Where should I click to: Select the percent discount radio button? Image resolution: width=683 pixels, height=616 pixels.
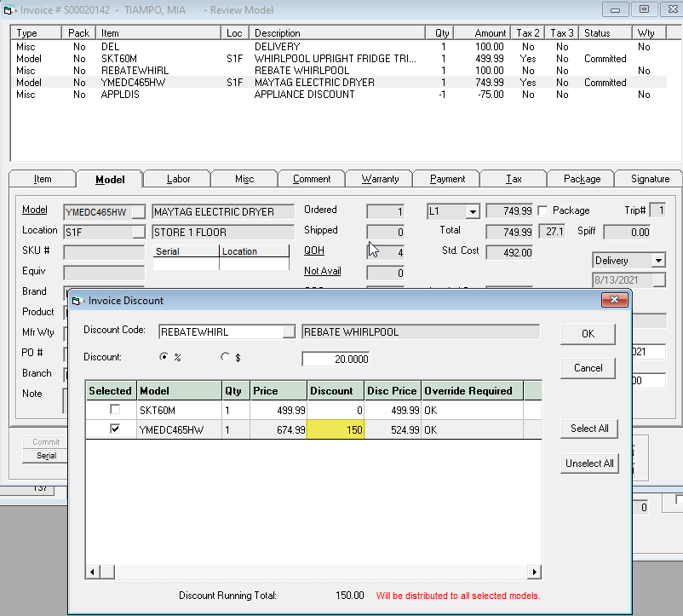pos(164,357)
